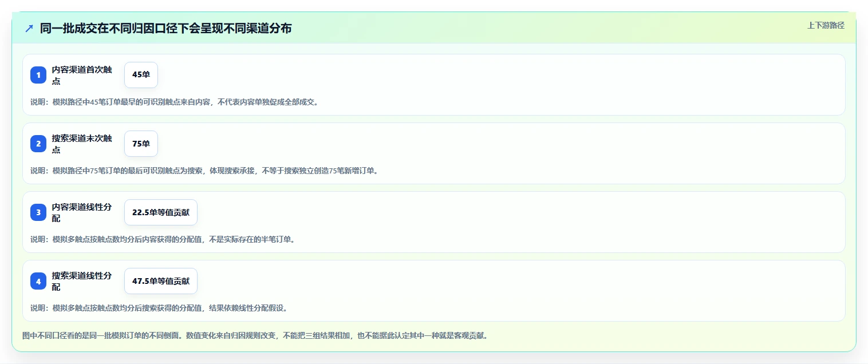868x364 pixels.
Task: Click the number 2 step badge
Action: click(x=38, y=144)
